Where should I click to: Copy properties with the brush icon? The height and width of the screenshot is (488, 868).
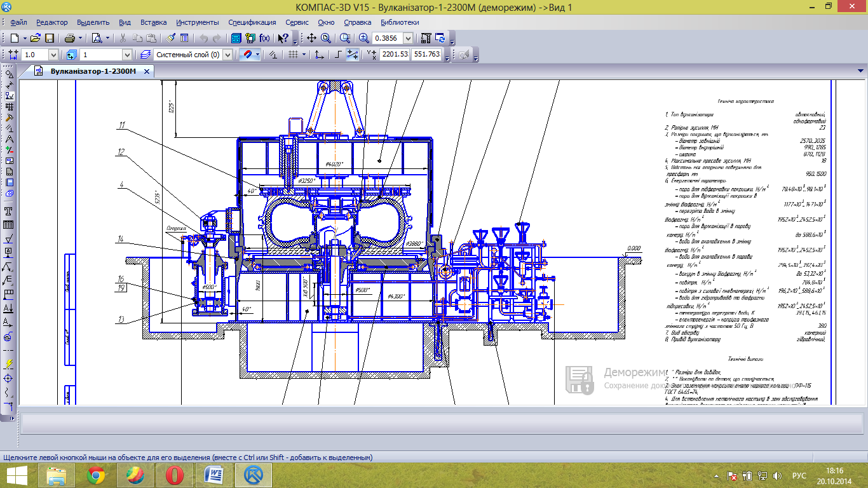click(170, 38)
